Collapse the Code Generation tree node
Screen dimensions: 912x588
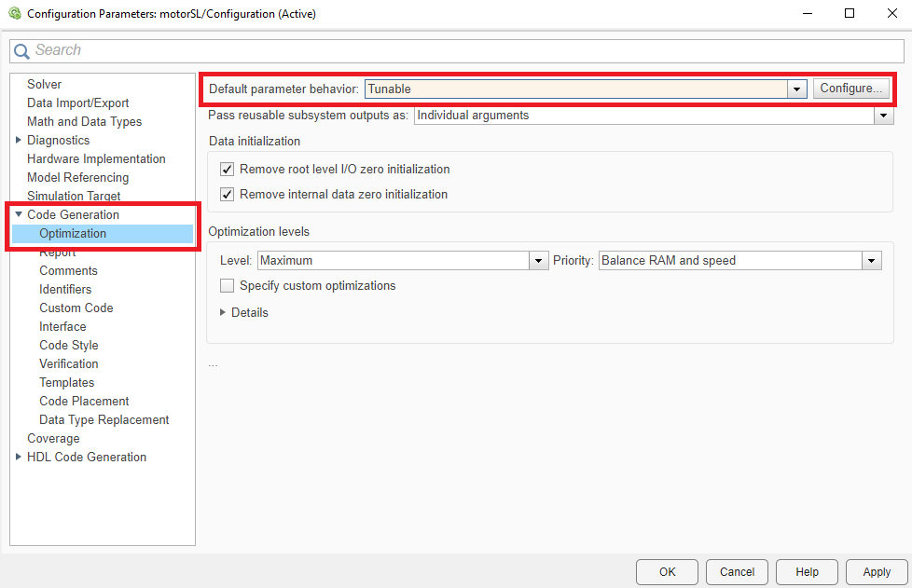click(x=19, y=215)
